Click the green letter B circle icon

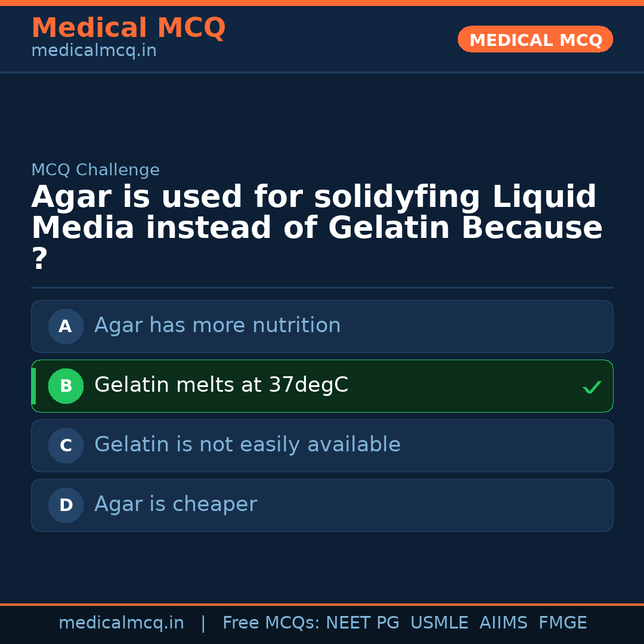66,386
